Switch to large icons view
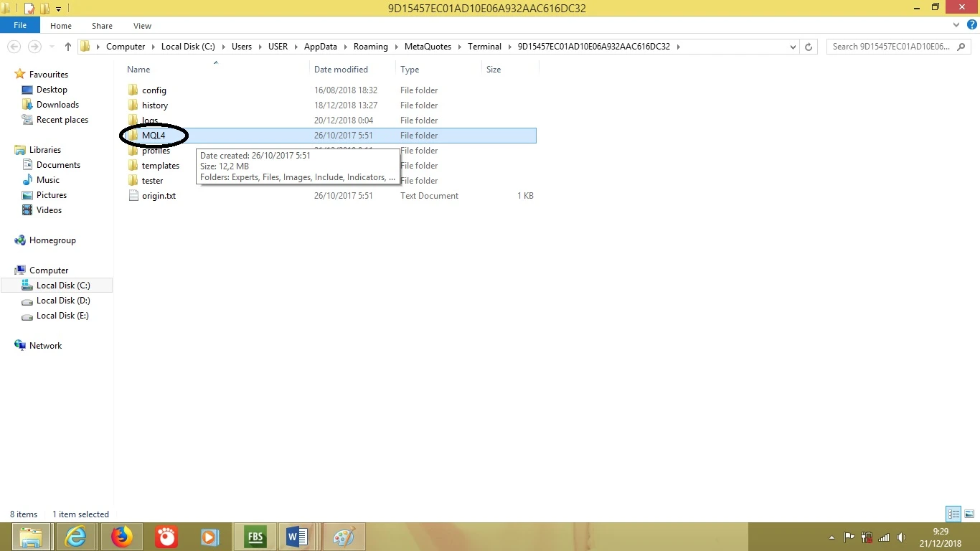Screen dimensions: 980x551 click(x=969, y=514)
